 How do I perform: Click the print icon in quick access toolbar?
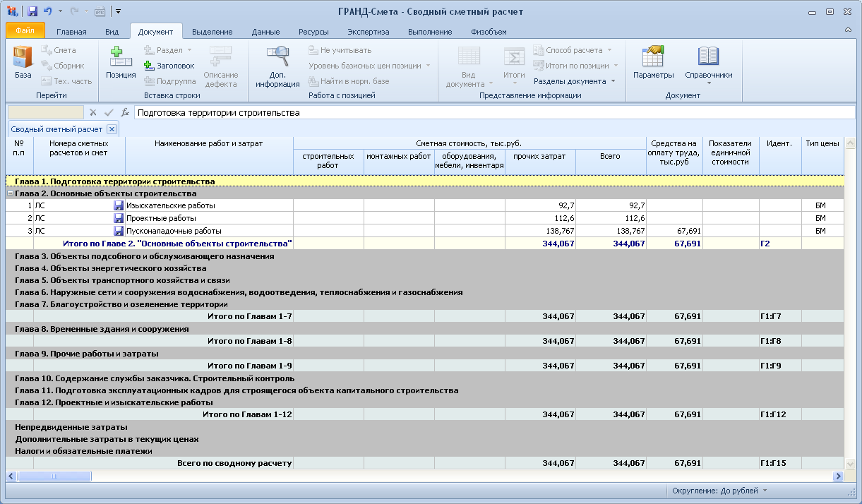[100, 11]
